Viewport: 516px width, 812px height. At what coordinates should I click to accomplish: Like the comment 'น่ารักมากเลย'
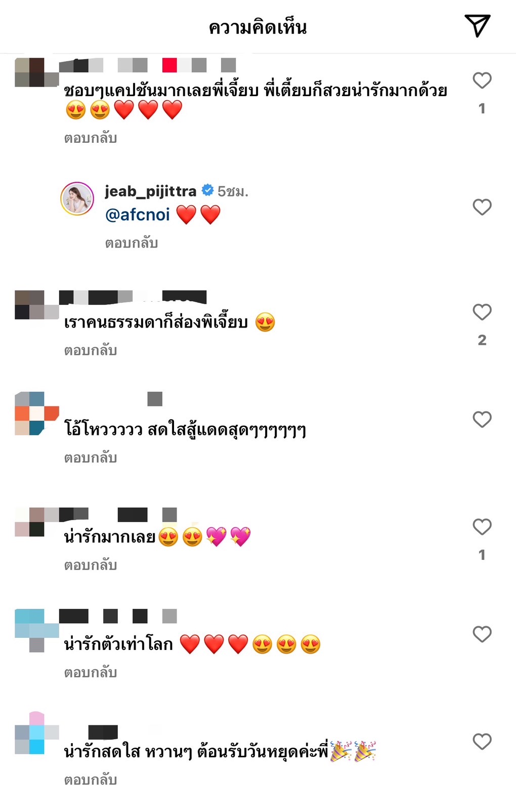pos(482,526)
